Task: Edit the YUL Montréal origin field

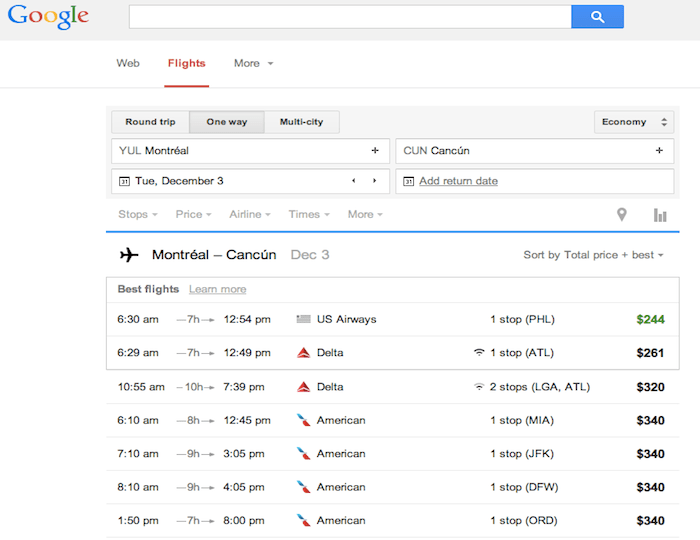Action: [x=250, y=151]
